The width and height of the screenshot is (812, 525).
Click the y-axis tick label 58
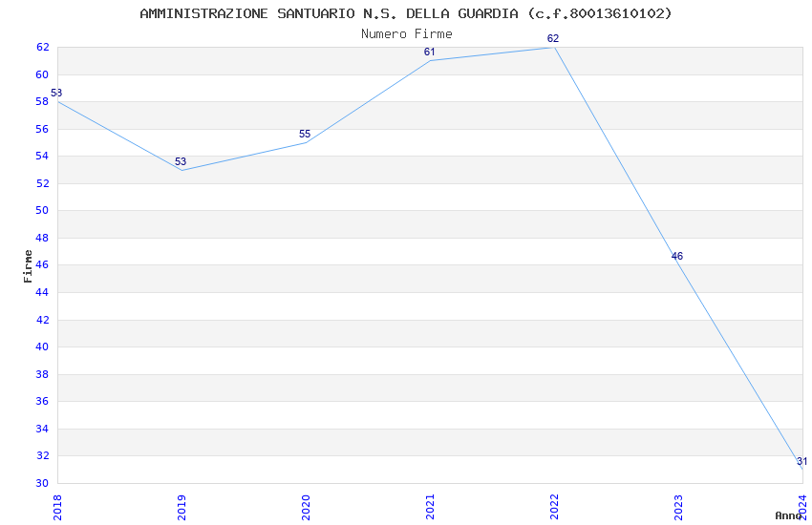pos(42,101)
